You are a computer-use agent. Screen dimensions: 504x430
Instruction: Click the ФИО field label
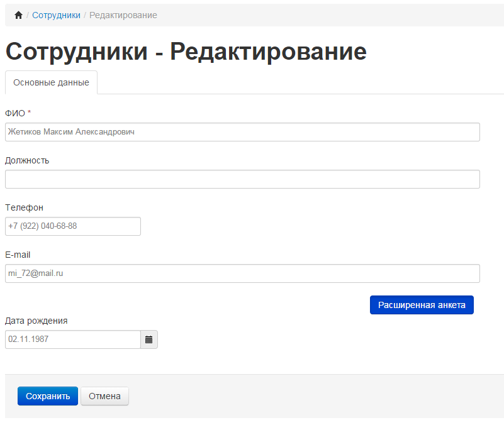click(15, 113)
